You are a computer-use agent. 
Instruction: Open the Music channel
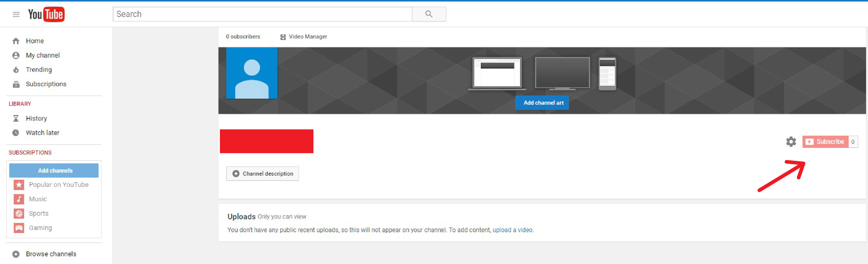point(38,199)
